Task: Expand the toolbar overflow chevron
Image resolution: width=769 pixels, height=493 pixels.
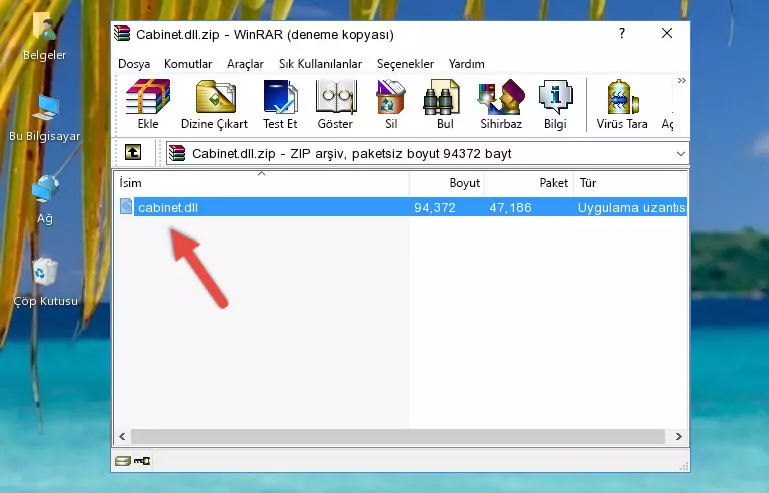Action: coord(681,80)
